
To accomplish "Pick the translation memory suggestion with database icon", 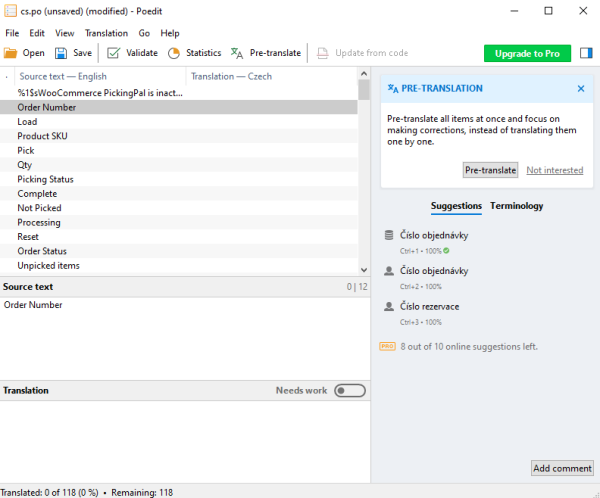I will click(433, 235).
